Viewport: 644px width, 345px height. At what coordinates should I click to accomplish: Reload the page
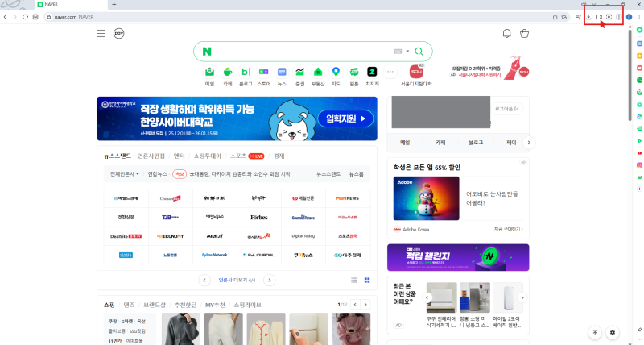(x=25, y=17)
